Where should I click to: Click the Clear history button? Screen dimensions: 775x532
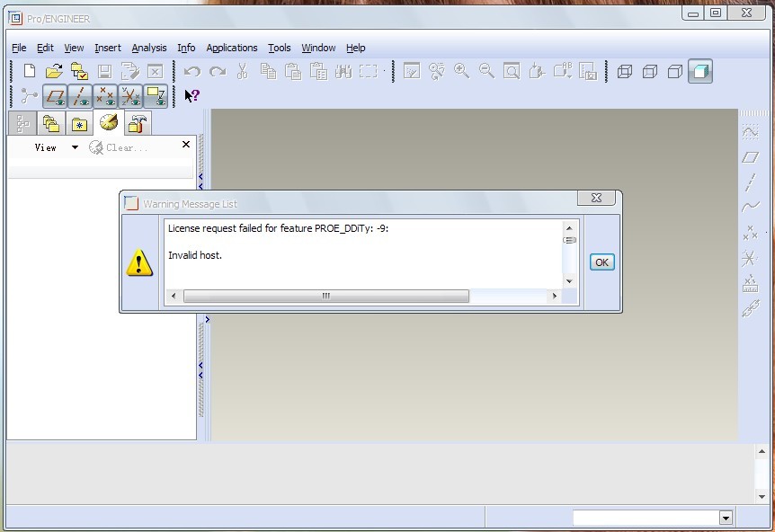pos(118,147)
